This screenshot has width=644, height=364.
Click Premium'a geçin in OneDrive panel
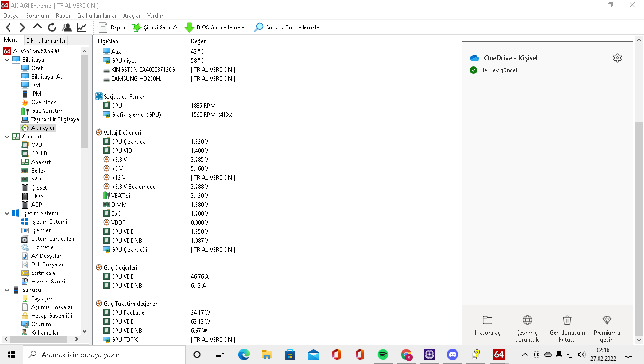(607, 329)
